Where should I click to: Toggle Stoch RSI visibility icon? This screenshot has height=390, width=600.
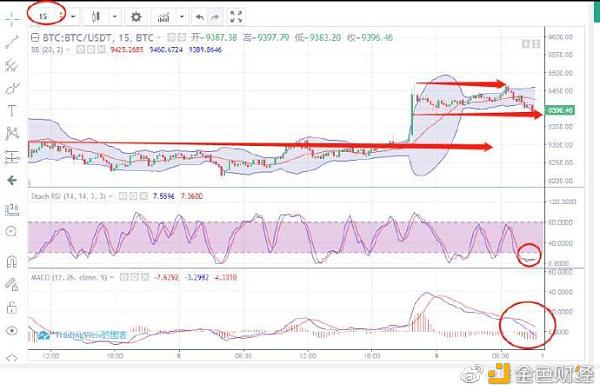(123, 196)
